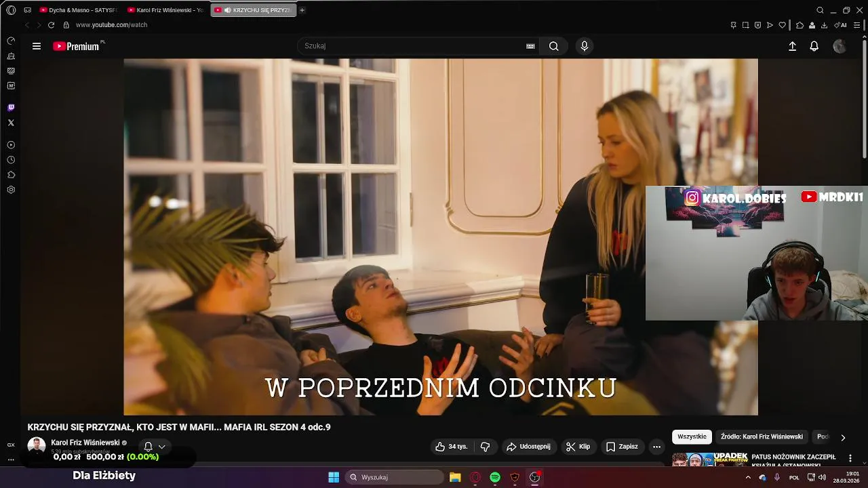The height and width of the screenshot is (488, 868).
Task: Open YouTube notifications bell in header
Action: coord(814,46)
